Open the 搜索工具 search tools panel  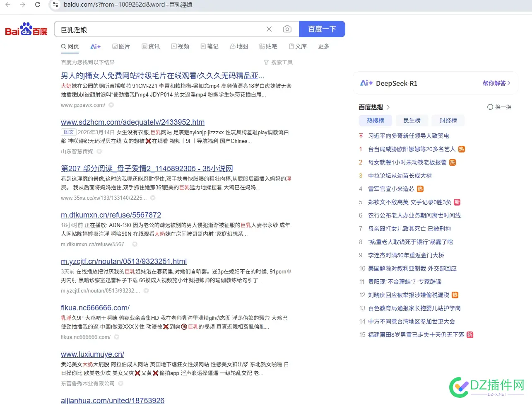(277, 62)
